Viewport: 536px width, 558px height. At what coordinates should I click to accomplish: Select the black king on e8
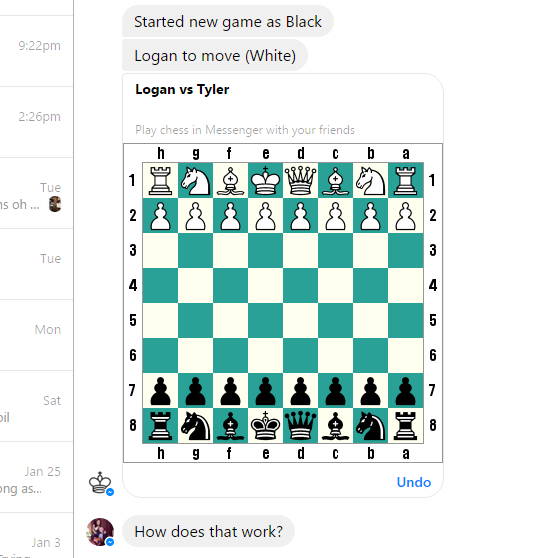tap(266, 426)
